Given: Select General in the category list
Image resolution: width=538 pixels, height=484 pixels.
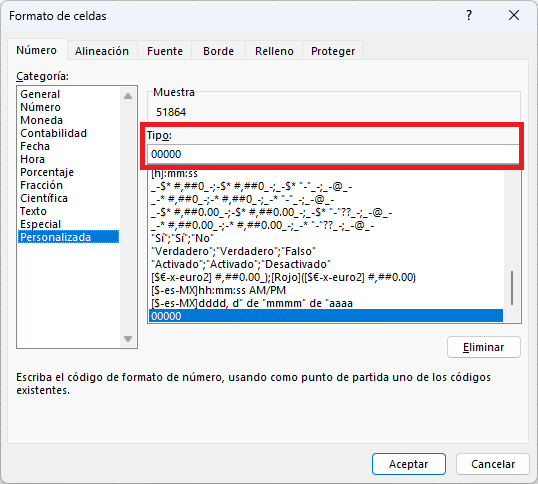Looking at the screenshot, I should (69, 94).
